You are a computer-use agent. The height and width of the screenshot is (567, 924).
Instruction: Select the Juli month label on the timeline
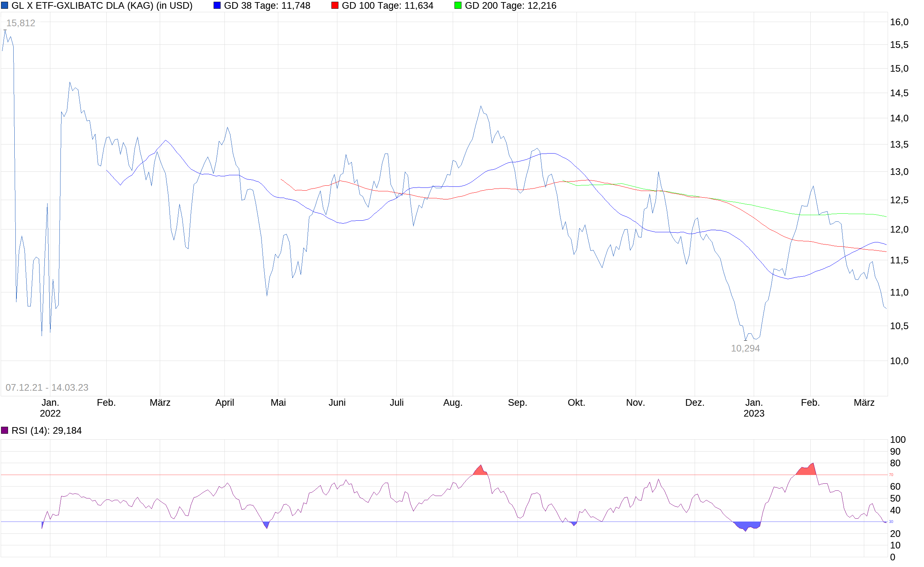(397, 402)
